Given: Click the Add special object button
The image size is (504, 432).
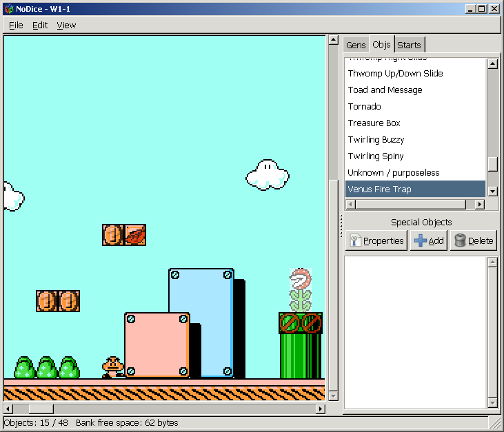Looking at the screenshot, I should [429, 240].
